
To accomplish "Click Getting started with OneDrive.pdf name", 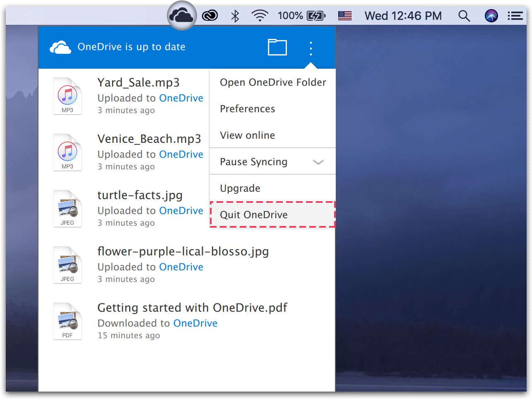I will 193,308.
